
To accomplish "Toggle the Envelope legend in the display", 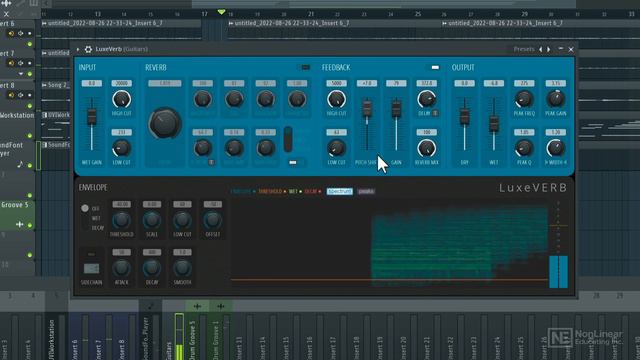I will 243,191.
